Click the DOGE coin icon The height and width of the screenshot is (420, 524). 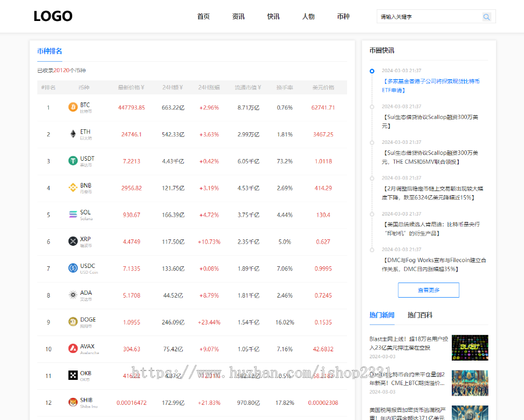73,322
